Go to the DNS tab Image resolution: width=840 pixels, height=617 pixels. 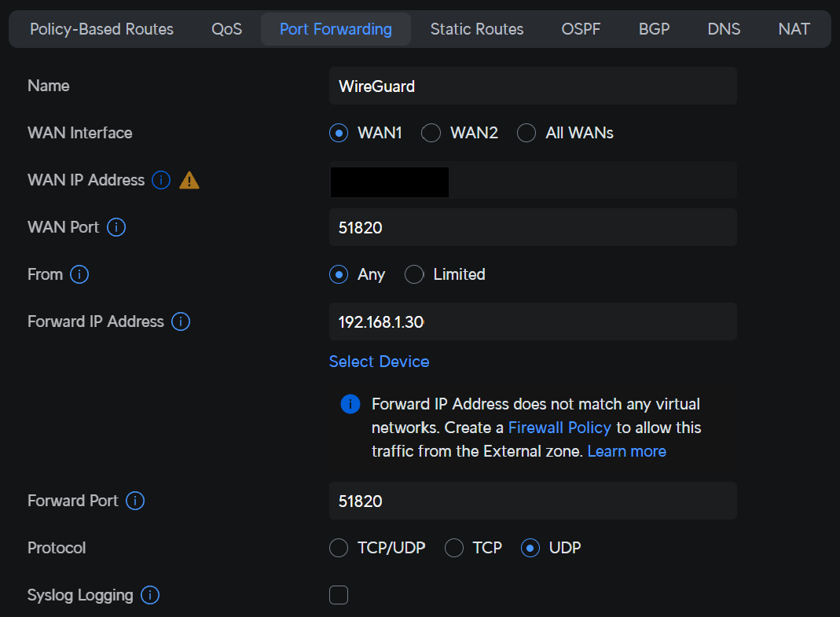pyautogui.click(x=724, y=29)
